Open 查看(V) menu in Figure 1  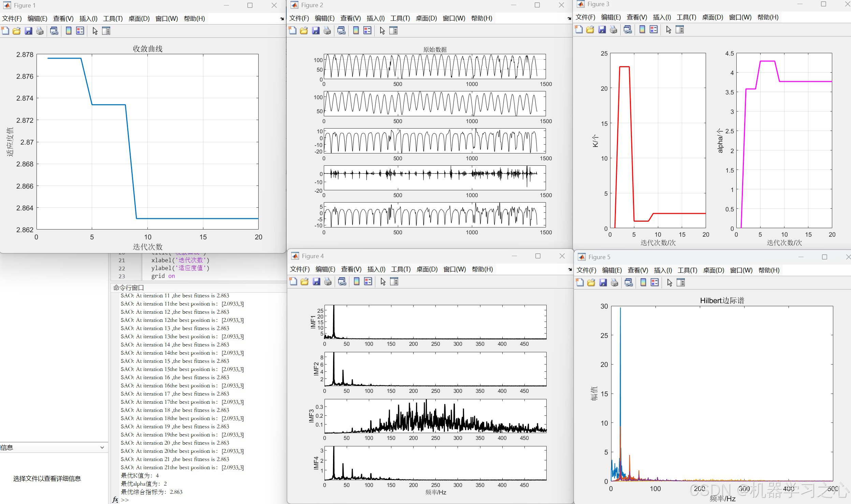click(63, 18)
